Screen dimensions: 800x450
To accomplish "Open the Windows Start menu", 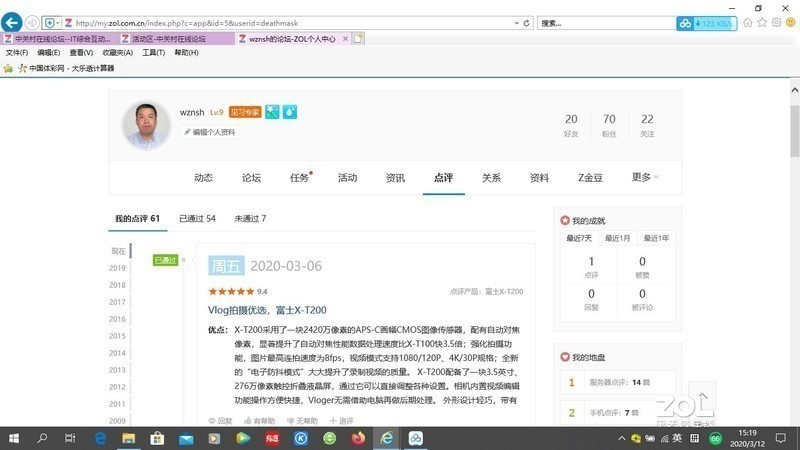I will pos(14,438).
